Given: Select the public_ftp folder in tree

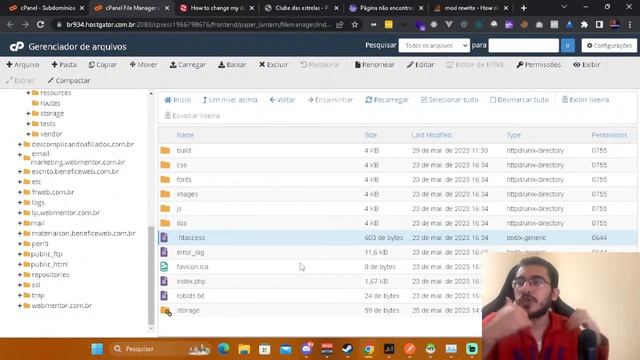Looking at the screenshot, I should 47,254.
